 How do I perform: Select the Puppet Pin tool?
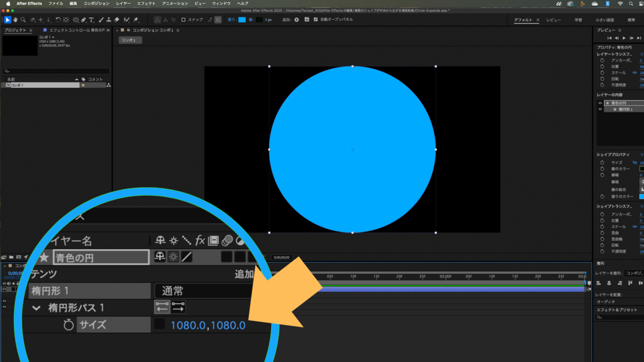[x=136, y=20]
